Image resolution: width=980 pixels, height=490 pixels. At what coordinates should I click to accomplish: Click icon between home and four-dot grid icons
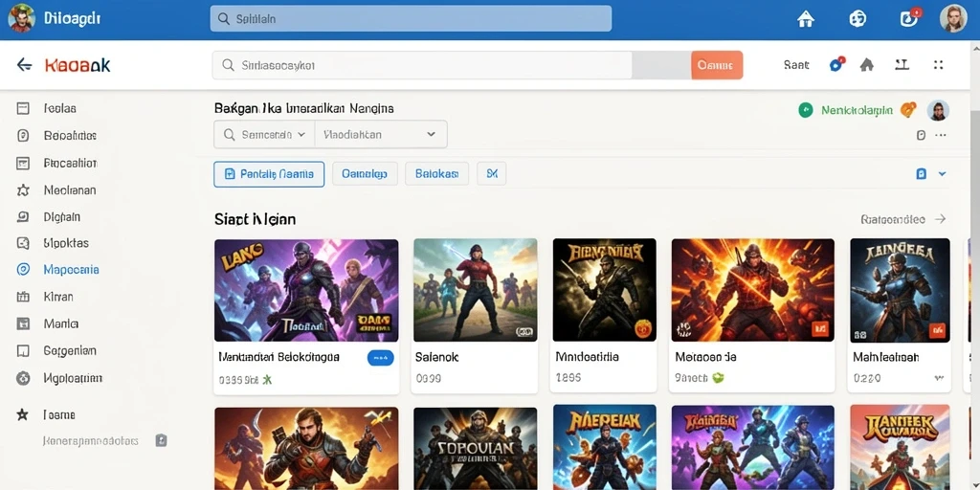coord(902,64)
